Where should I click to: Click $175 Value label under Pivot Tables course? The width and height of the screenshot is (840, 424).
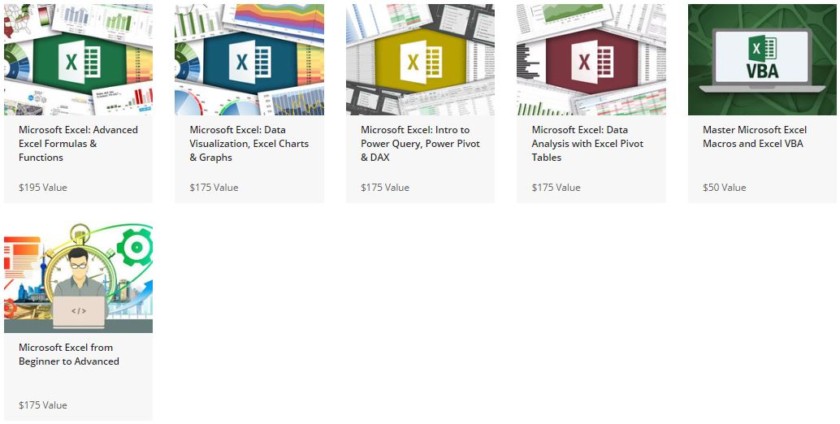[x=556, y=187]
